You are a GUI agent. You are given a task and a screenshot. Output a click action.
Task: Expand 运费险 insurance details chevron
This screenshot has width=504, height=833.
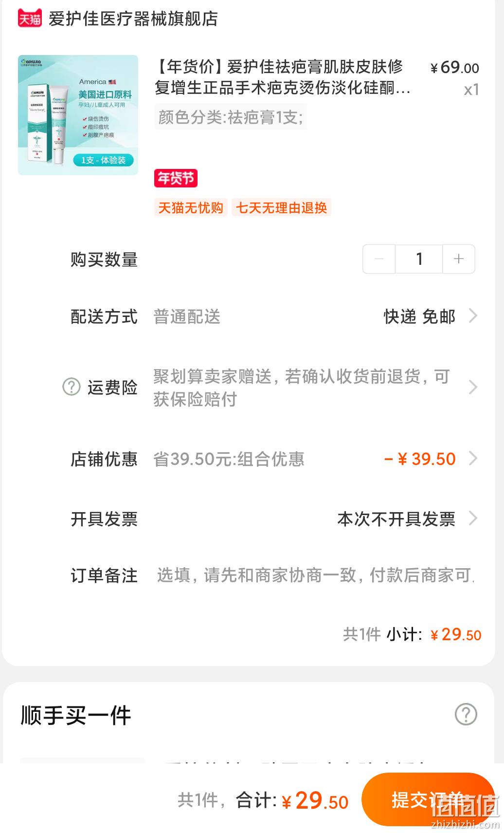pos(473,387)
